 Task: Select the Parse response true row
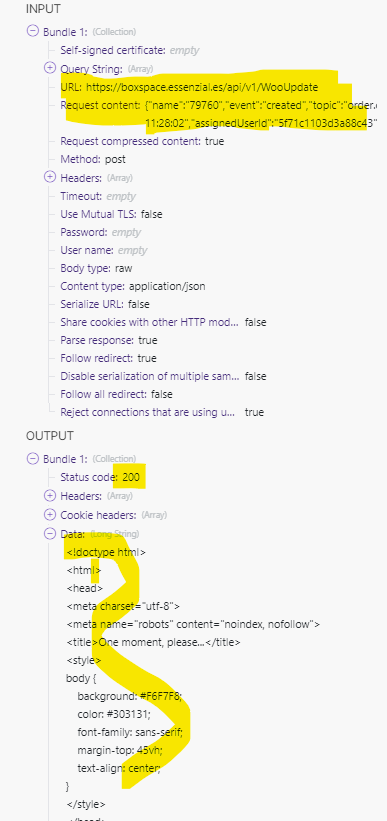tap(108, 340)
